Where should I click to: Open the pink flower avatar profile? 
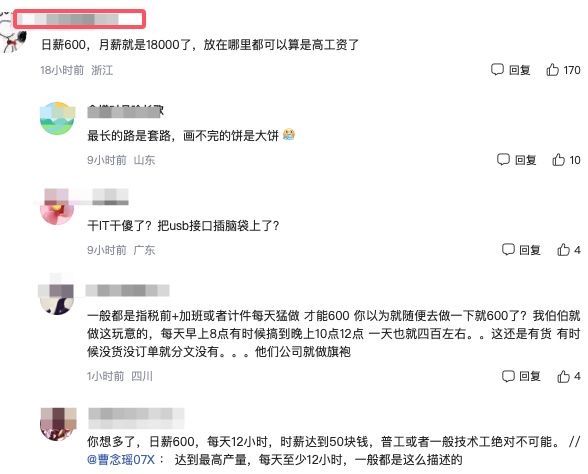[x=57, y=209]
